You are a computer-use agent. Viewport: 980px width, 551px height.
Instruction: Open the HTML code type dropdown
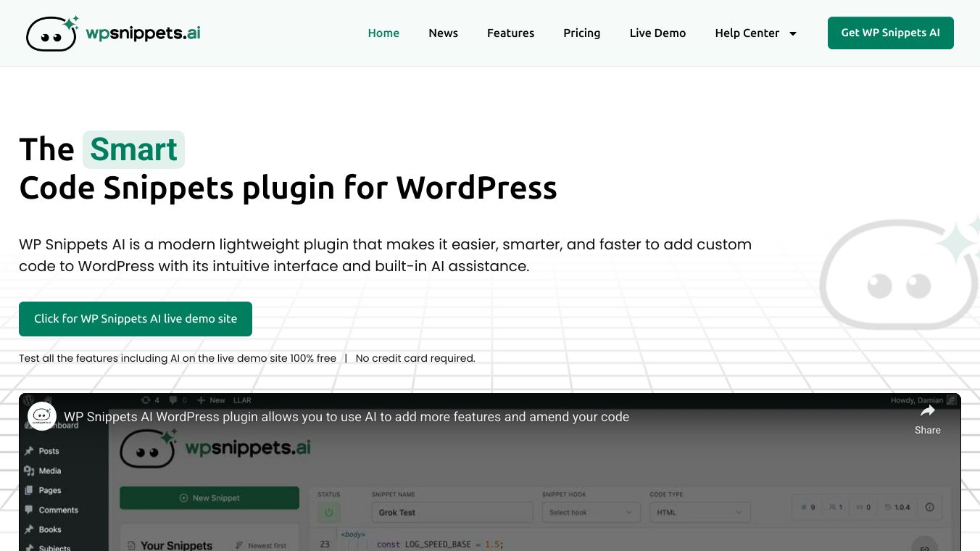coord(699,512)
